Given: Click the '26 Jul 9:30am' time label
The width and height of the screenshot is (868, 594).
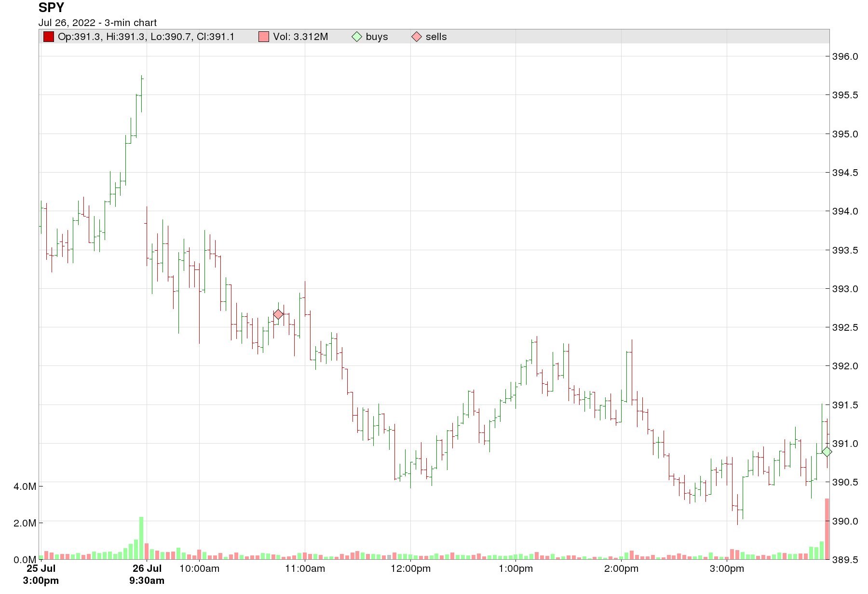Looking at the screenshot, I should [147, 574].
